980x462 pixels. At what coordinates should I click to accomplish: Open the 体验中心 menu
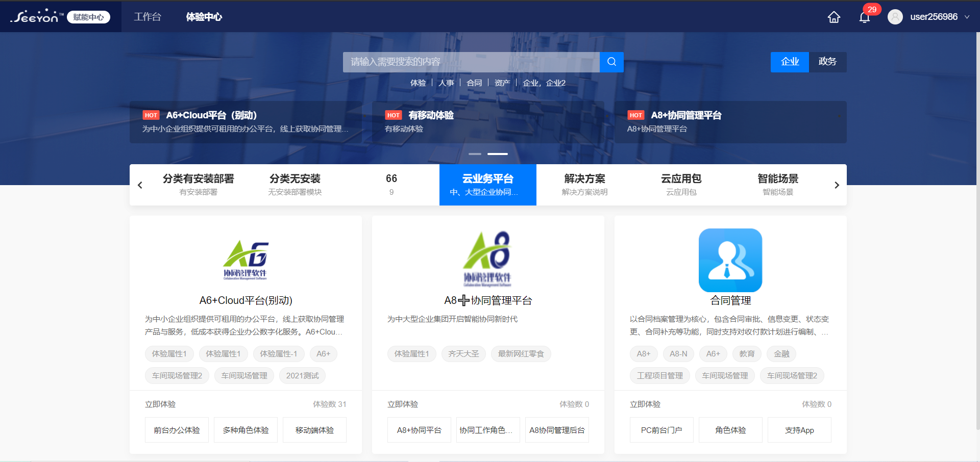tap(204, 17)
